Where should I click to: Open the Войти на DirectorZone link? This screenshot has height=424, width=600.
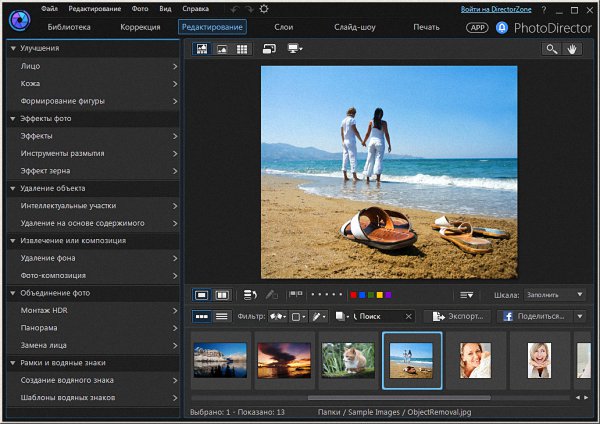pos(496,9)
